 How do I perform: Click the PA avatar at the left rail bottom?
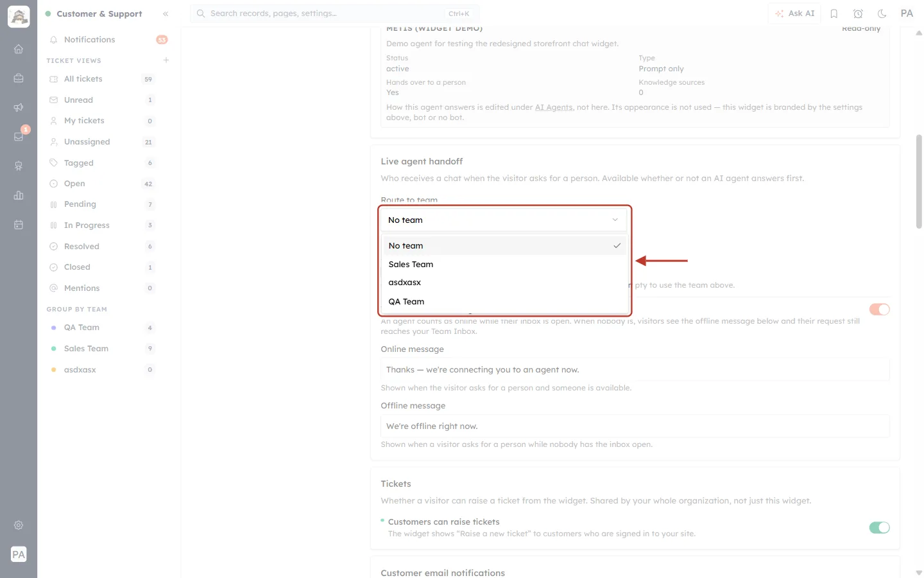[x=19, y=554]
